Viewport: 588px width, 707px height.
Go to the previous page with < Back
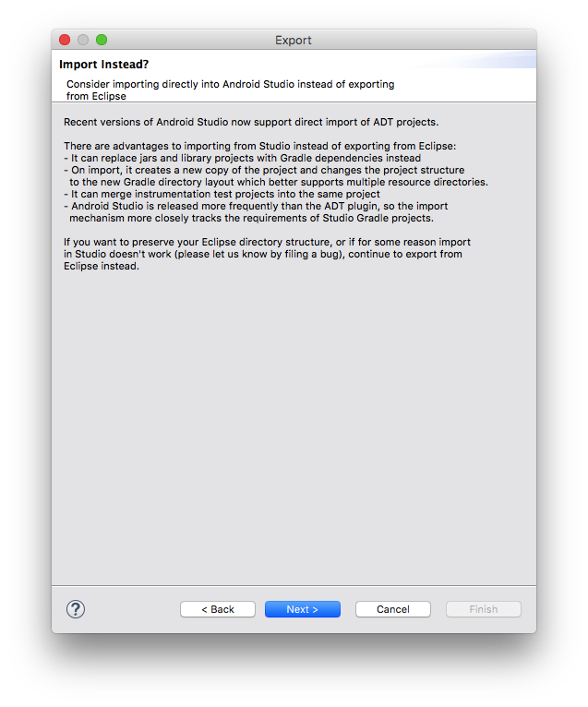218,609
